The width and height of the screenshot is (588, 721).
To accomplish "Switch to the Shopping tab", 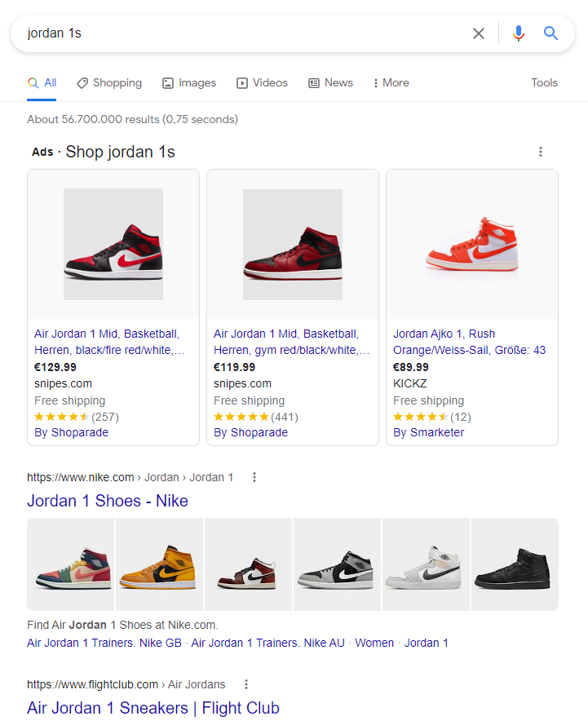I will point(109,83).
